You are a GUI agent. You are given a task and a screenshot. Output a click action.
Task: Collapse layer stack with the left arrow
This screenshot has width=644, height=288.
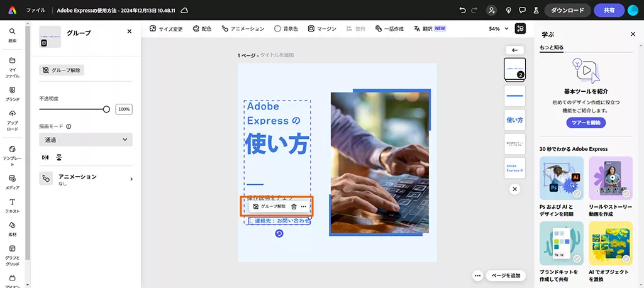click(514, 50)
